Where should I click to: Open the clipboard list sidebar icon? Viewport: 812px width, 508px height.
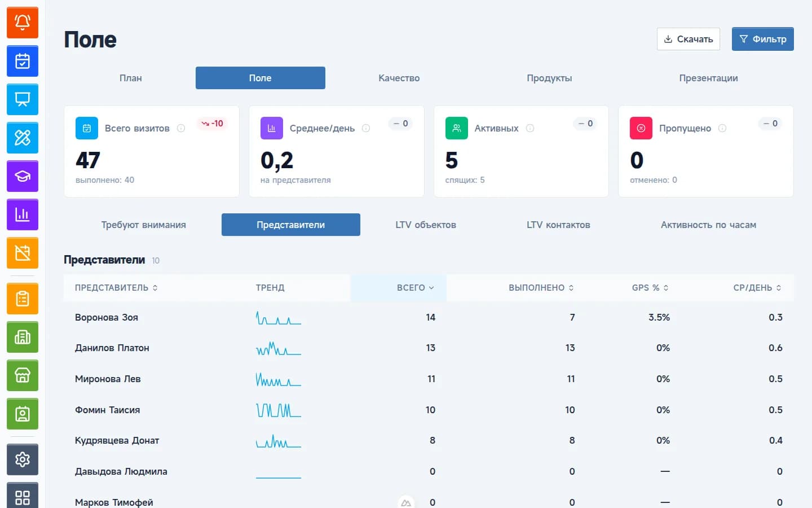coord(23,299)
